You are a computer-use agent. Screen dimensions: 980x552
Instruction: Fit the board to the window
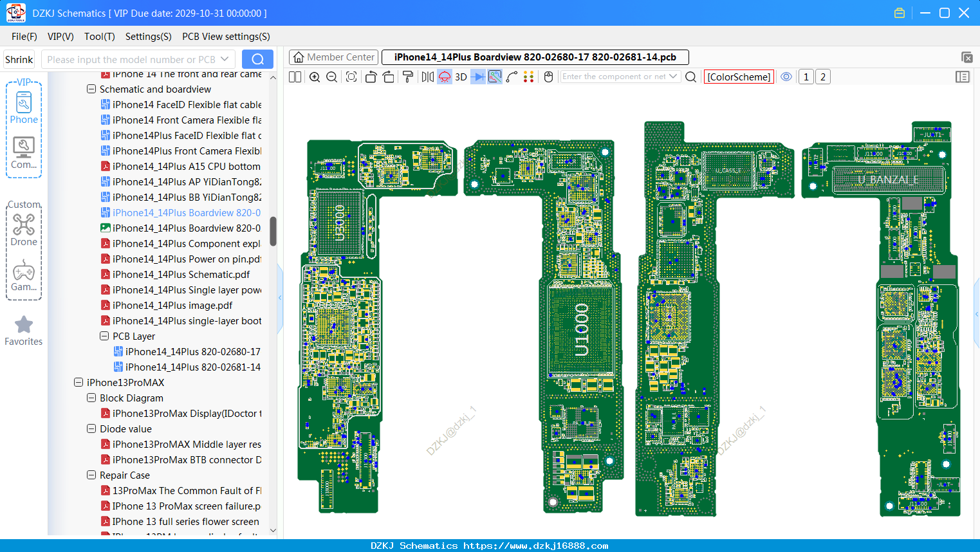351,77
